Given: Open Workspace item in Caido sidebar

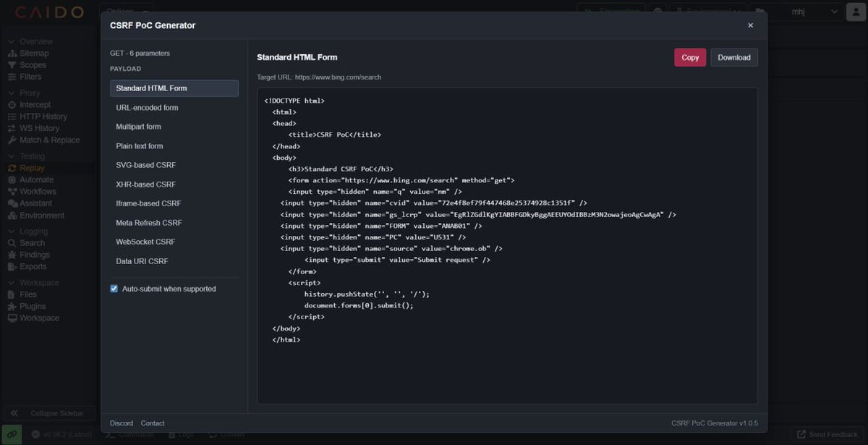Looking at the screenshot, I should point(39,318).
